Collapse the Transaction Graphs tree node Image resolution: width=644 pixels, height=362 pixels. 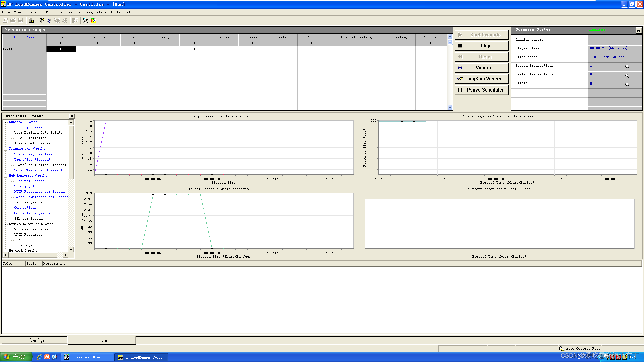[5, 149]
